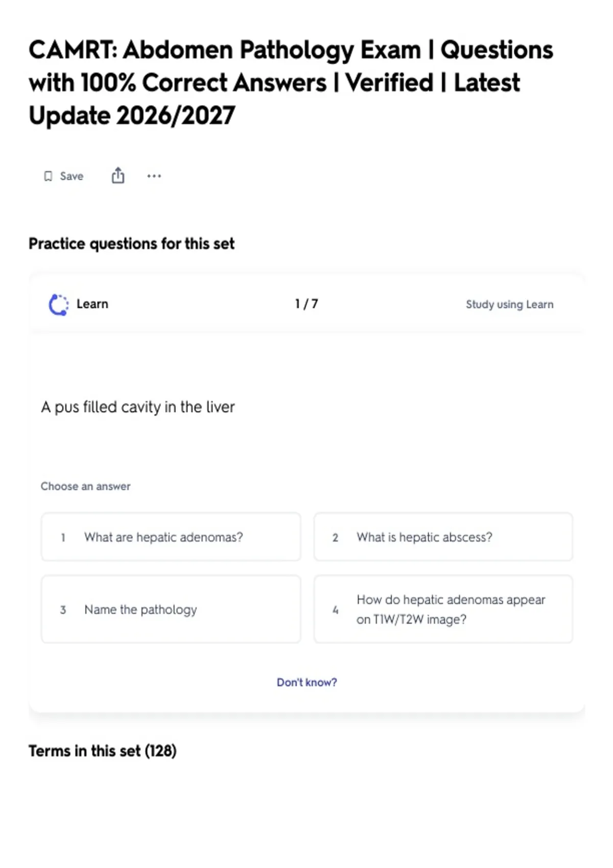Choose the 'Name the pathology' answer
The image size is (613, 868).
pos(171,609)
